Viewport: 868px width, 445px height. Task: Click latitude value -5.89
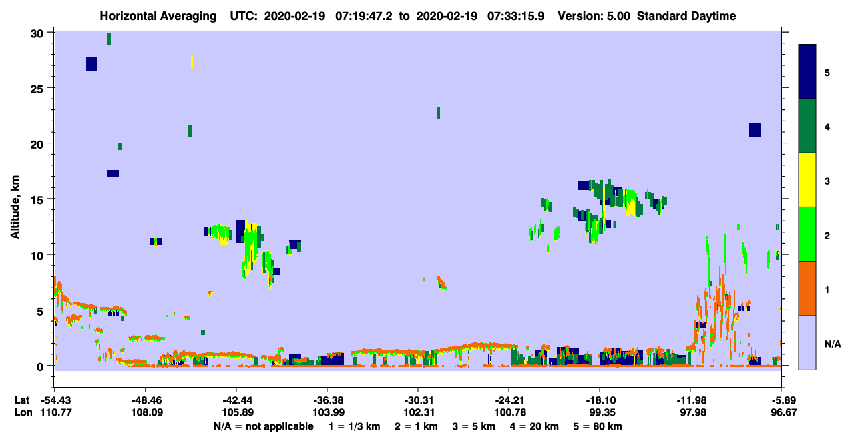click(782, 400)
